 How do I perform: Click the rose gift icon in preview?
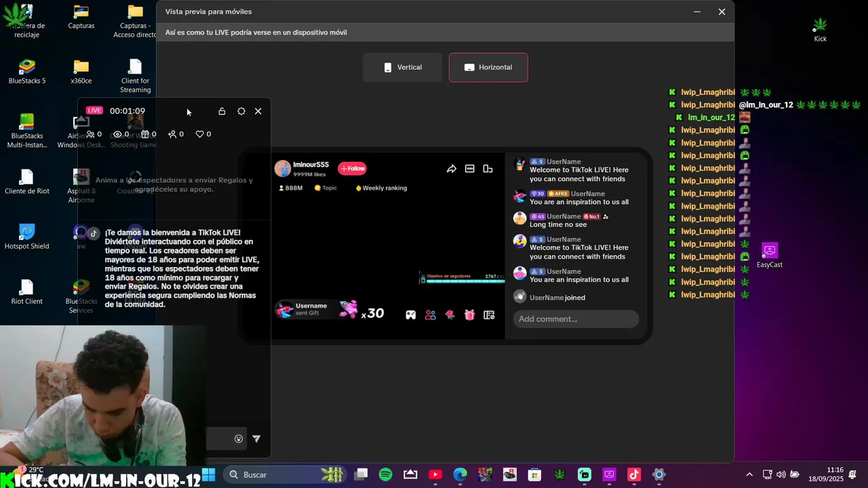[x=450, y=314]
